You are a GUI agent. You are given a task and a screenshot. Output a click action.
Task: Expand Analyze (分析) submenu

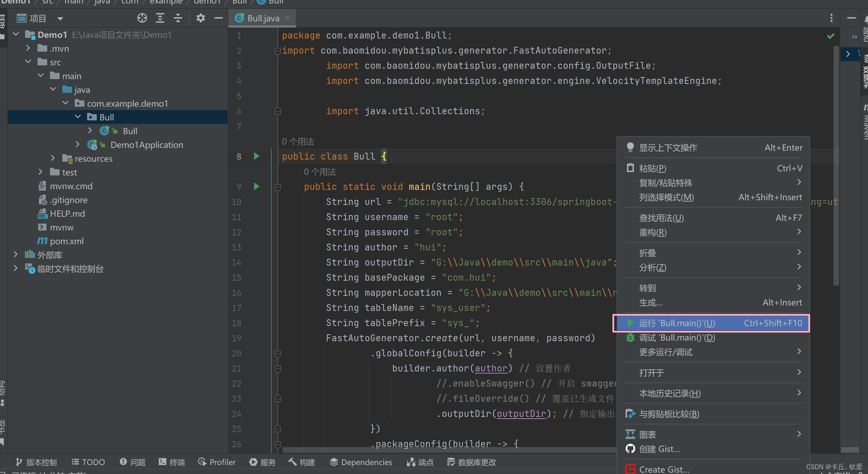pos(713,268)
